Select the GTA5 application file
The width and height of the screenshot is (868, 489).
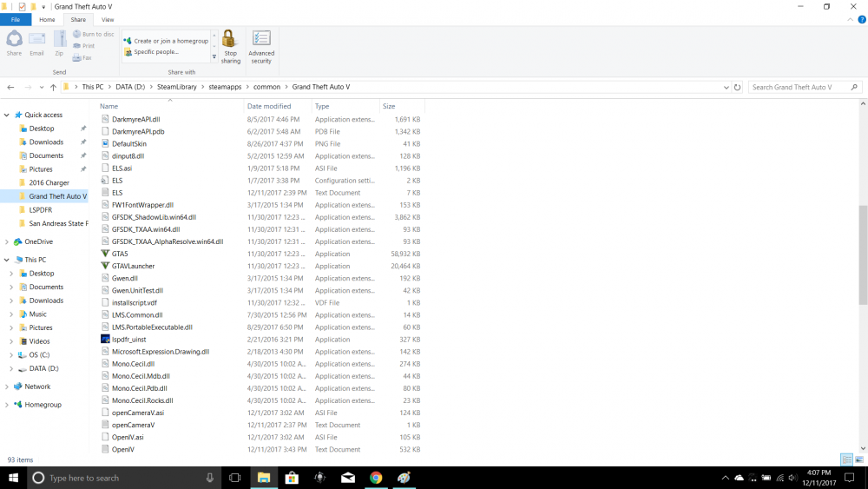coord(120,254)
